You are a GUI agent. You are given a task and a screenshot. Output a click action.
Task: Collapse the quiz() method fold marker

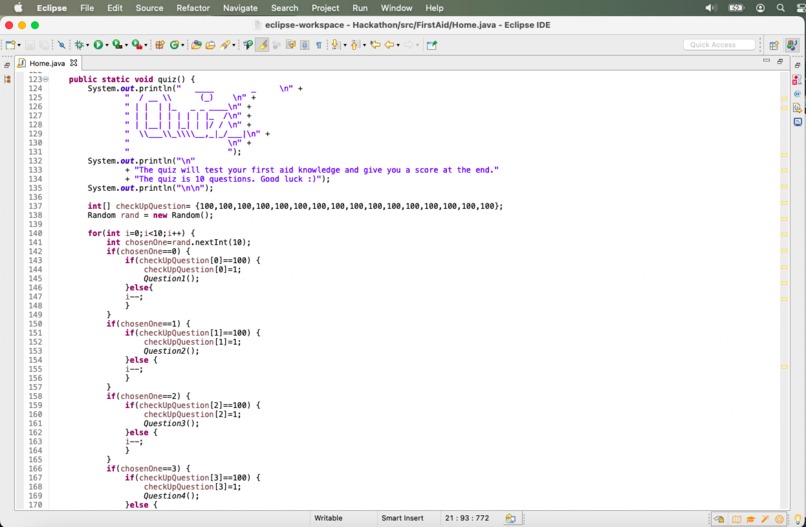(x=46, y=79)
